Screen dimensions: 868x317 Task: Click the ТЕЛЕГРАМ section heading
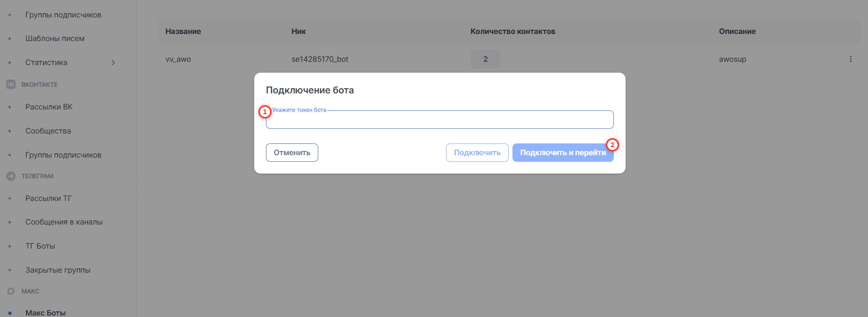(37, 176)
